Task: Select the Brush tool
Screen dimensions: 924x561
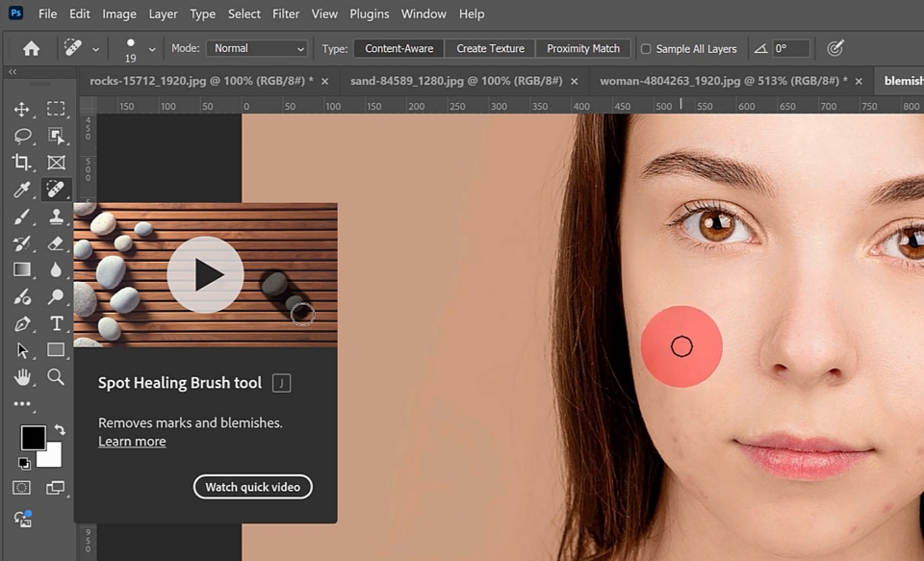Action: pyautogui.click(x=22, y=217)
